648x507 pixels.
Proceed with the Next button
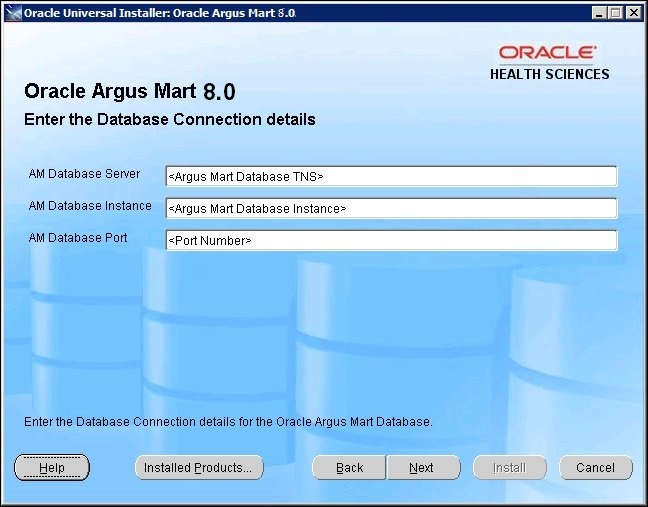coord(423,467)
